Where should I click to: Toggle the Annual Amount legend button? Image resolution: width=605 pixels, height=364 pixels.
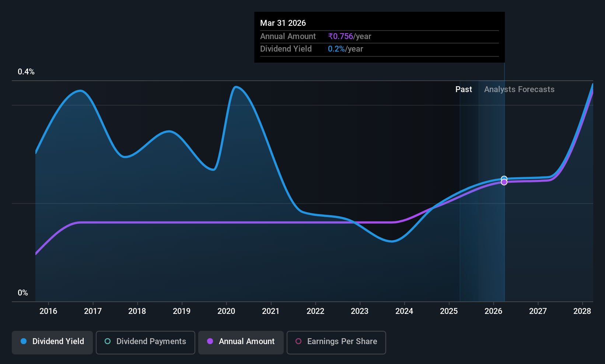(241, 343)
